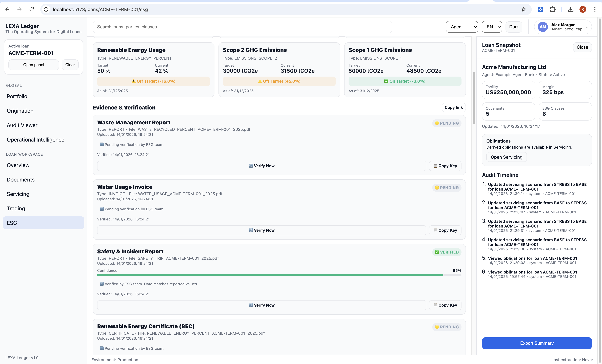Expand Alex Morgan account menu

587,27
